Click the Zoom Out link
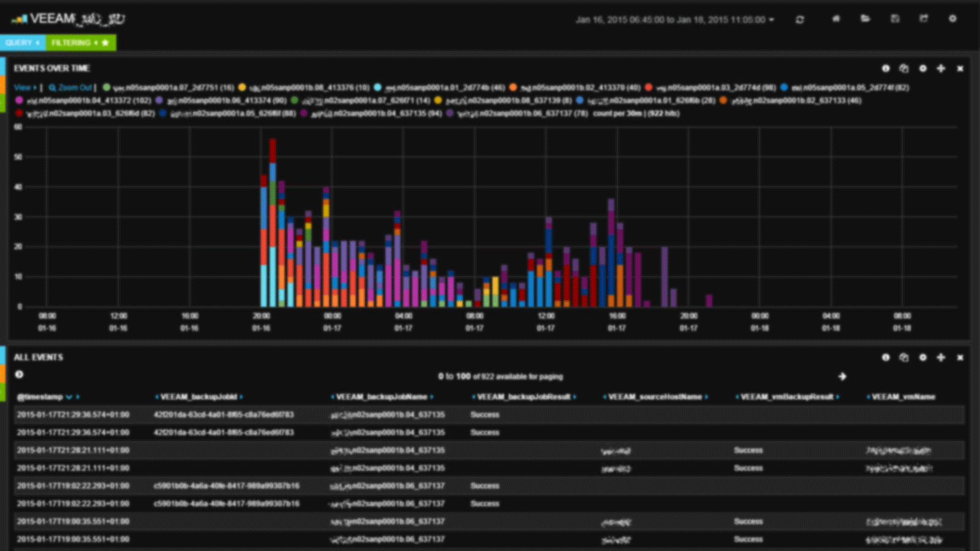The image size is (980, 551). pos(70,88)
